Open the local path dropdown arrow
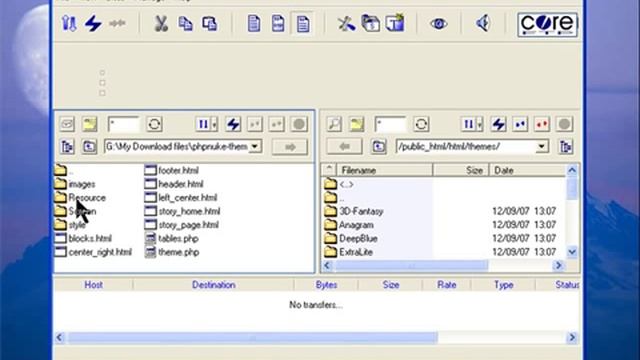Viewport: 640px width, 360px height. point(255,147)
